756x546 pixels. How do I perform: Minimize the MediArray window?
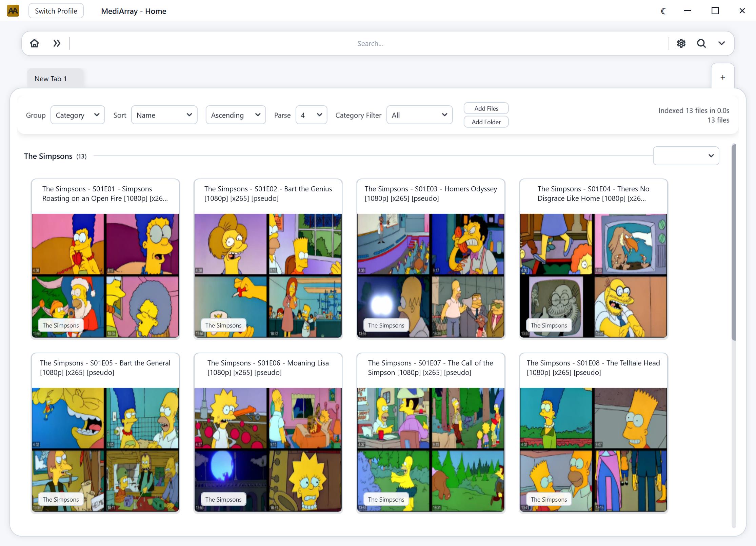[x=688, y=11]
